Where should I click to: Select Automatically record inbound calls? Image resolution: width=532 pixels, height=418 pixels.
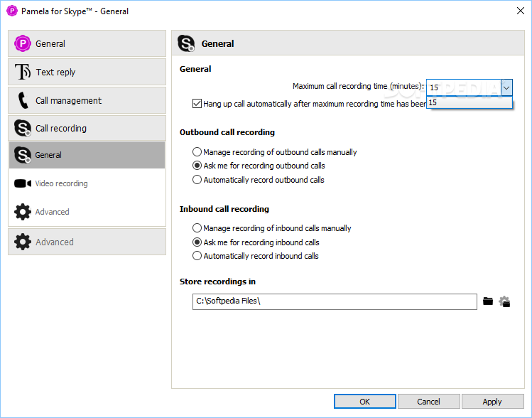pos(197,256)
